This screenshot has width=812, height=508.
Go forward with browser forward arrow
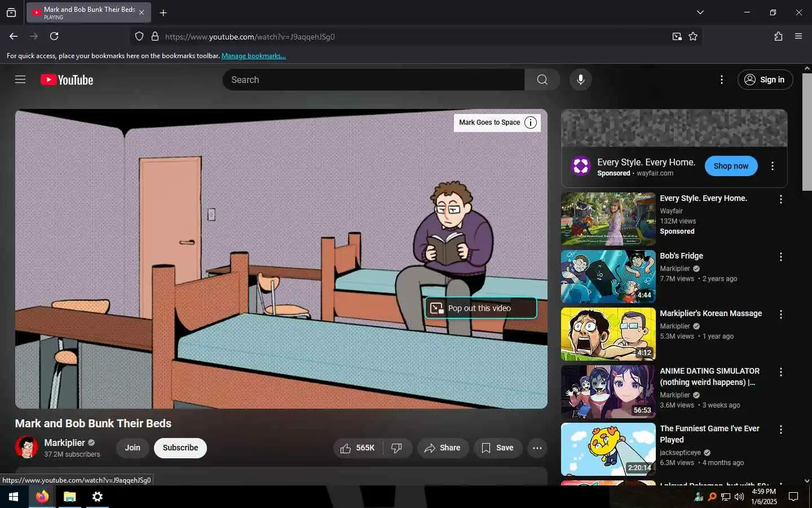(34, 36)
